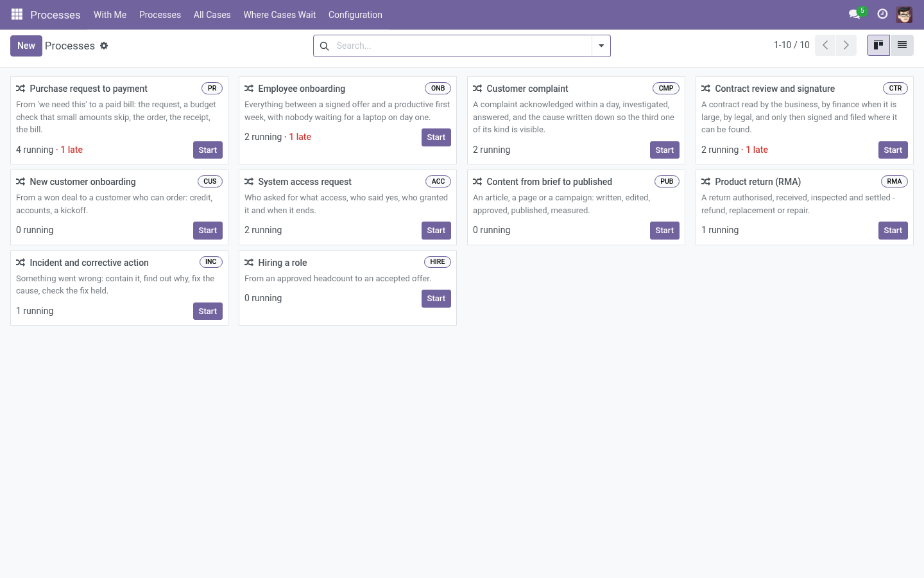Click the New process button
This screenshot has height=578, width=924.
(x=26, y=46)
